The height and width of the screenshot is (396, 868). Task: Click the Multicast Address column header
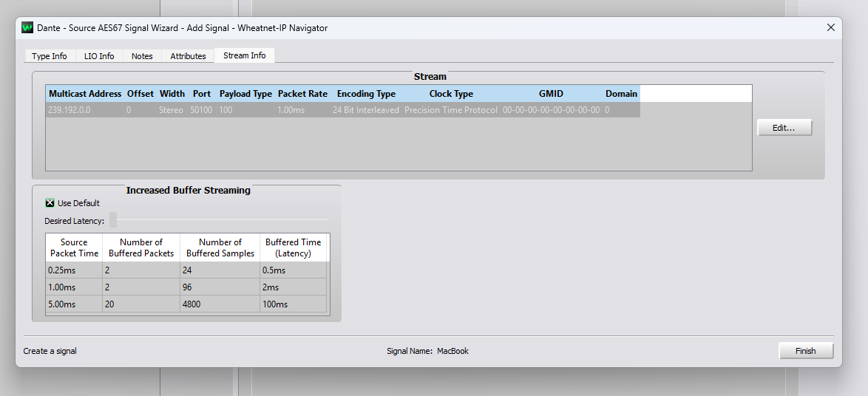[x=85, y=94]
